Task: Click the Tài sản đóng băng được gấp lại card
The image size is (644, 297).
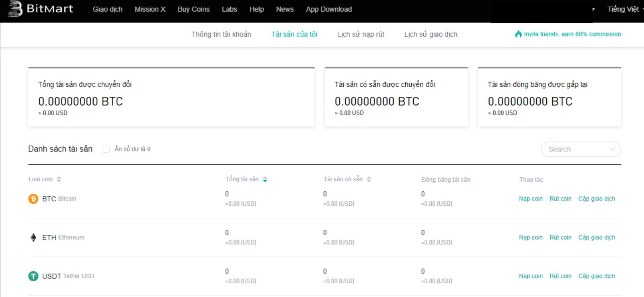Action: coord(550,97)
